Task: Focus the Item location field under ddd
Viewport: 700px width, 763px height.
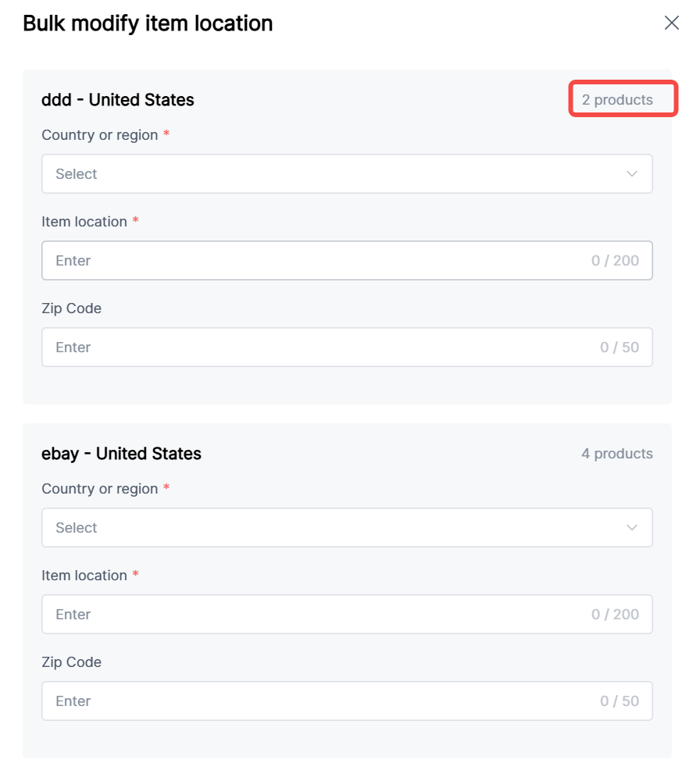Action: click(312, 261)
